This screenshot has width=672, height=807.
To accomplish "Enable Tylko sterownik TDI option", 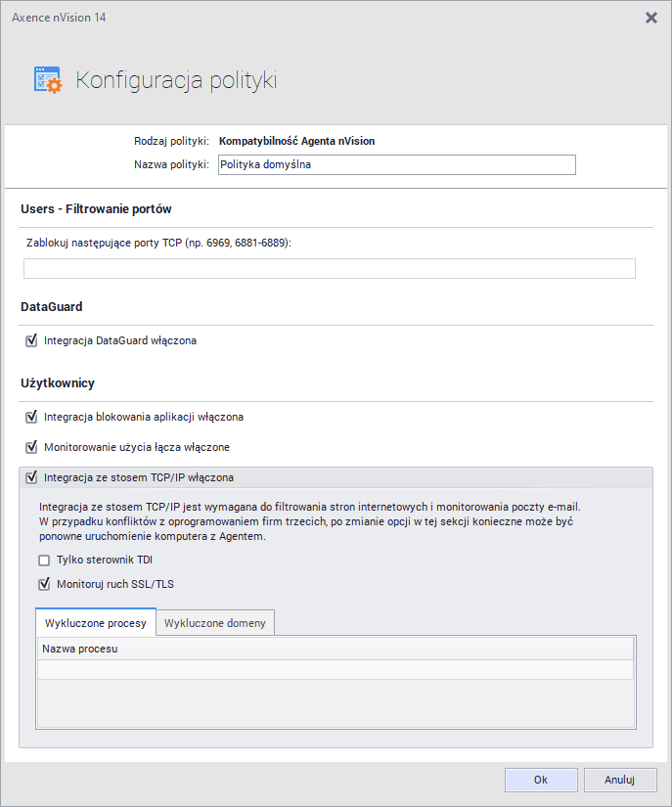I will click(44, 560).
